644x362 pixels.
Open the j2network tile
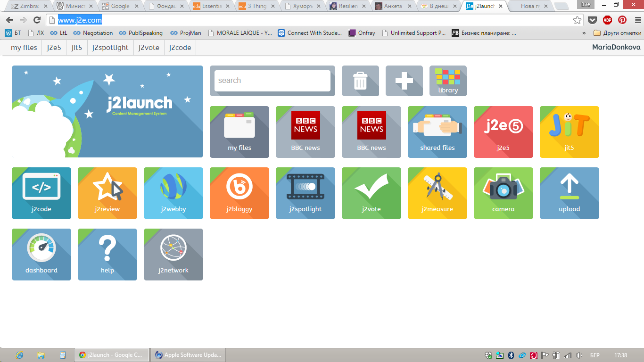[x=173, y=255]
